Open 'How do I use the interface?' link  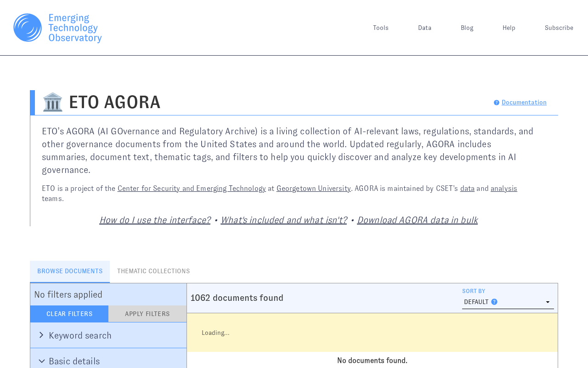tap(155, 220)
